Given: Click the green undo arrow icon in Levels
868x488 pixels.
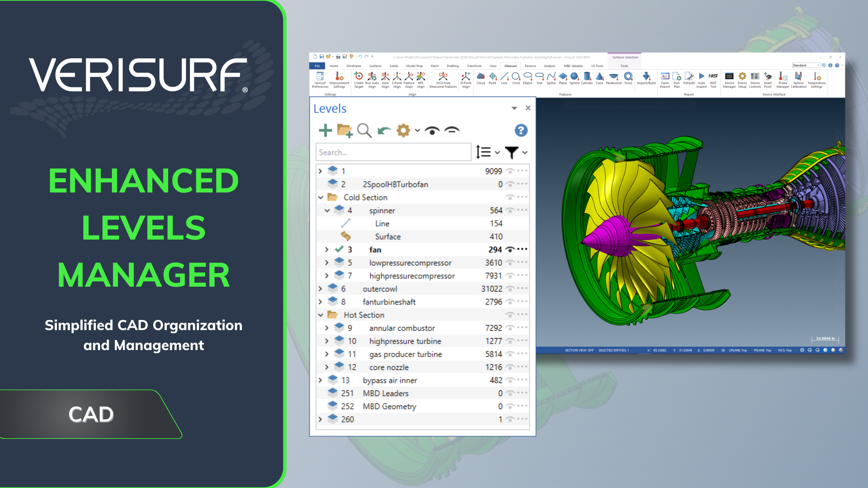Looking at the screenshot, I should pos(384,130).
